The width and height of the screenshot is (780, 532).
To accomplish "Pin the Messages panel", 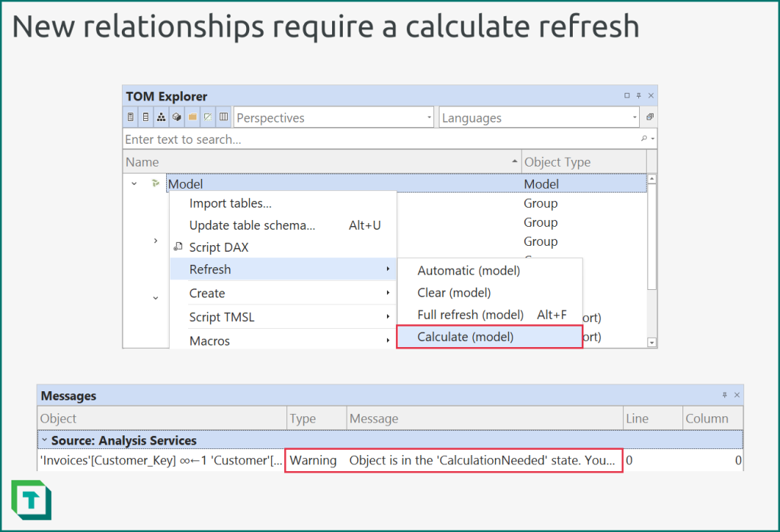I will pos(724,396).
